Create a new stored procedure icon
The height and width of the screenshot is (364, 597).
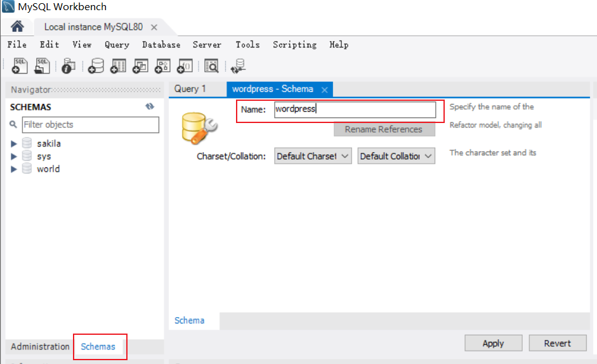pyautogui.click(x=162, y=66)
